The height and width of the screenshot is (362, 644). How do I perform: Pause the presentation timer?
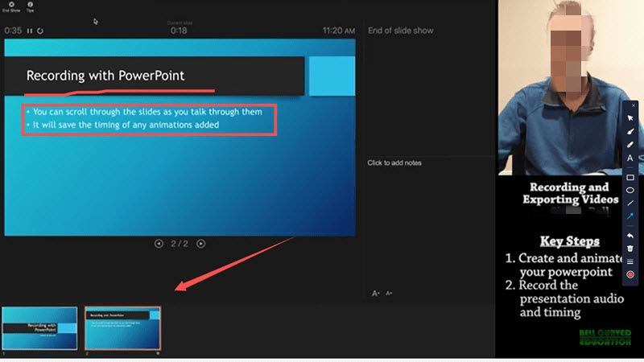pos(30,31)
